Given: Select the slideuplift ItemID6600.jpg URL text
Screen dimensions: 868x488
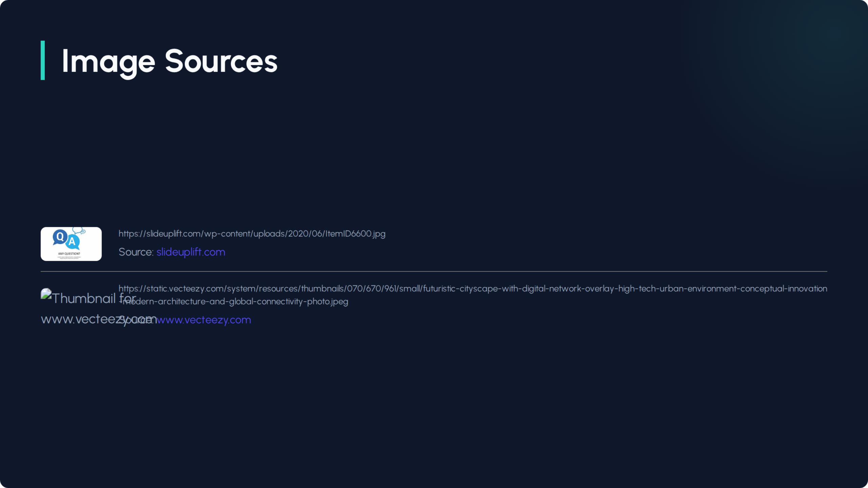Looking at the screenshot, I should click(252, 234).
